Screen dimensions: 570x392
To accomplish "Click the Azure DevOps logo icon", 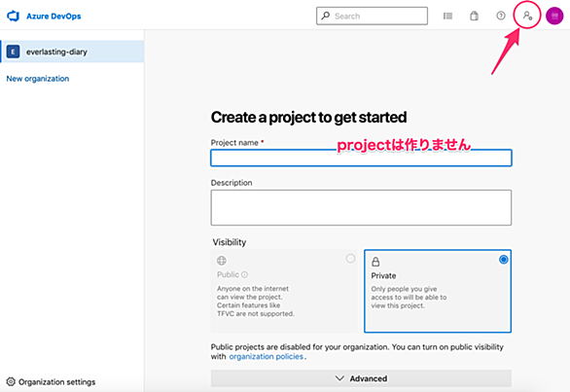I will tap(13, 16).
